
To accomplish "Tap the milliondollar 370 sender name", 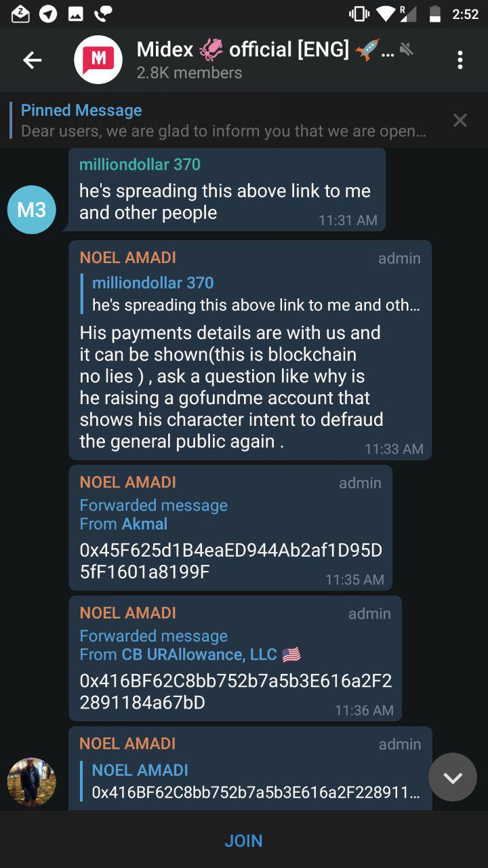I will (140, 164).
